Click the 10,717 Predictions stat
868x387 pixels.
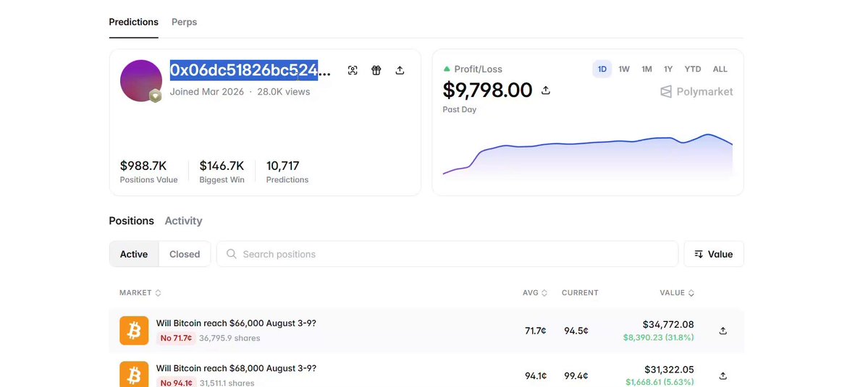pos(287,171)
